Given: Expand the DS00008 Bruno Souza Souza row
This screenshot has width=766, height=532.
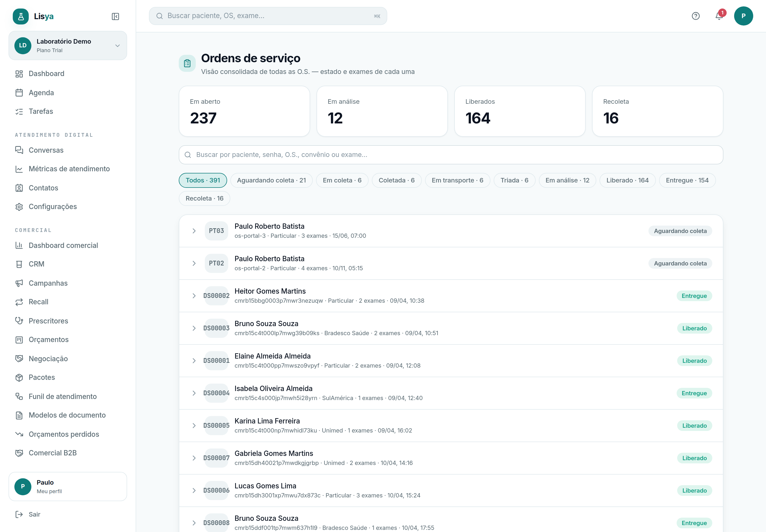Looking at the screenshot, I should [194, 523].
